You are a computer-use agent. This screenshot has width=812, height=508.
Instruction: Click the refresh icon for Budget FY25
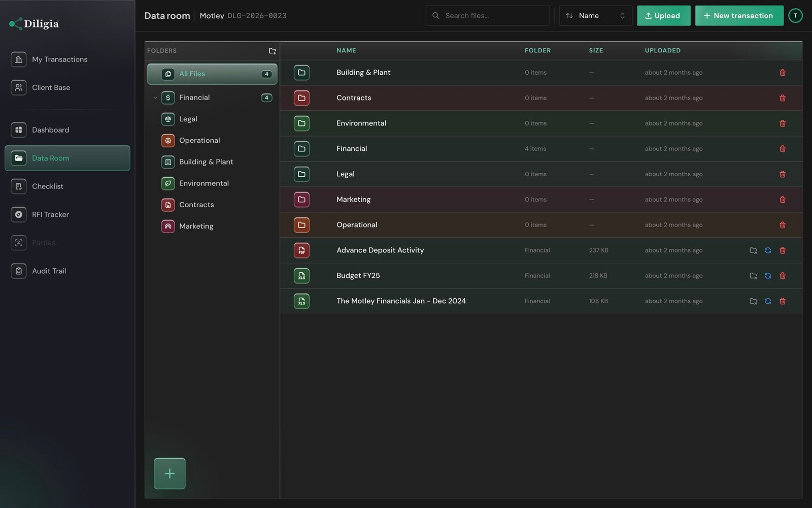coord(767,276)
